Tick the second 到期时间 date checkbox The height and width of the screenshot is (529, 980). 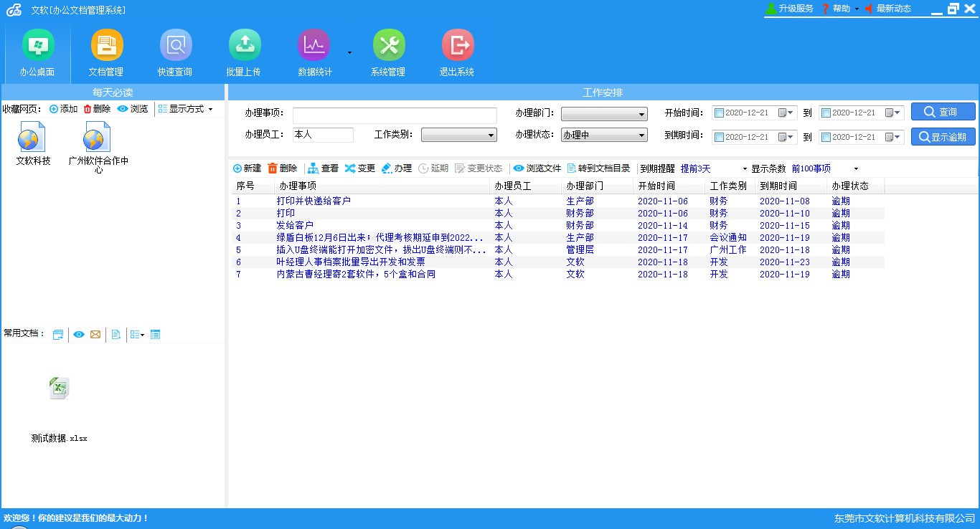point(826,137)
